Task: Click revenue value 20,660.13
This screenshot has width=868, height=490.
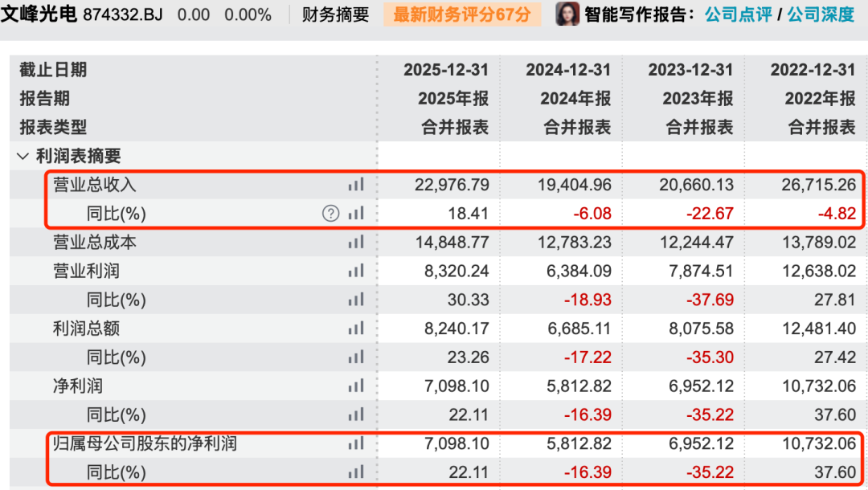Action: tap(696, 185)
